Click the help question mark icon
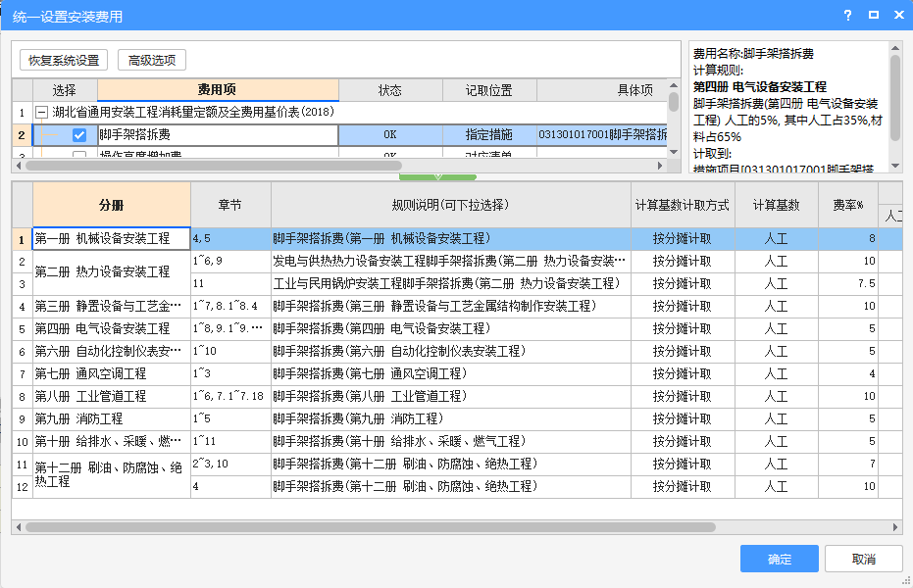913x588 pixels. pos(847,16)
